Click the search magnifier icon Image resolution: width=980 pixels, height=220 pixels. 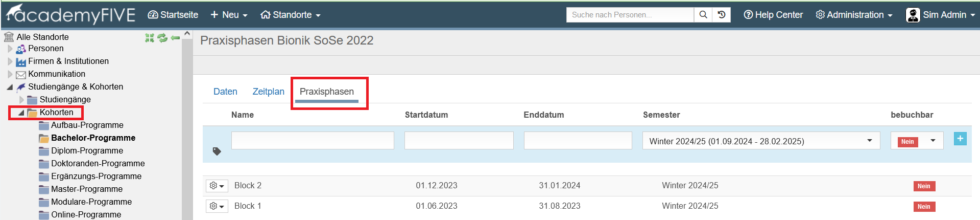click(x=703, y=15)
